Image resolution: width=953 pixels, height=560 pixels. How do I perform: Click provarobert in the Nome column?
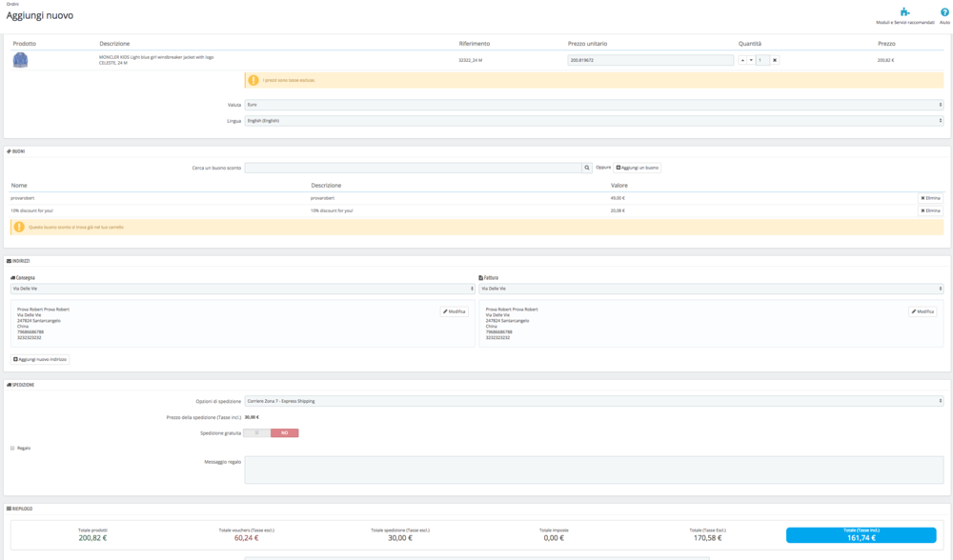(x=23, y=198)
